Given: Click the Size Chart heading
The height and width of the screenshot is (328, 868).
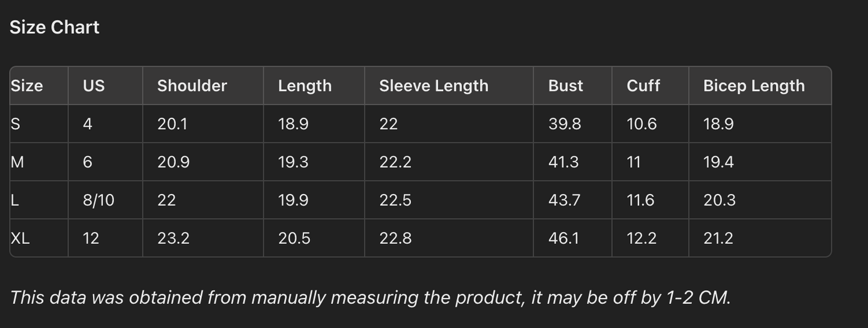Looking at the screenshot, I should (x=55, y=28).
